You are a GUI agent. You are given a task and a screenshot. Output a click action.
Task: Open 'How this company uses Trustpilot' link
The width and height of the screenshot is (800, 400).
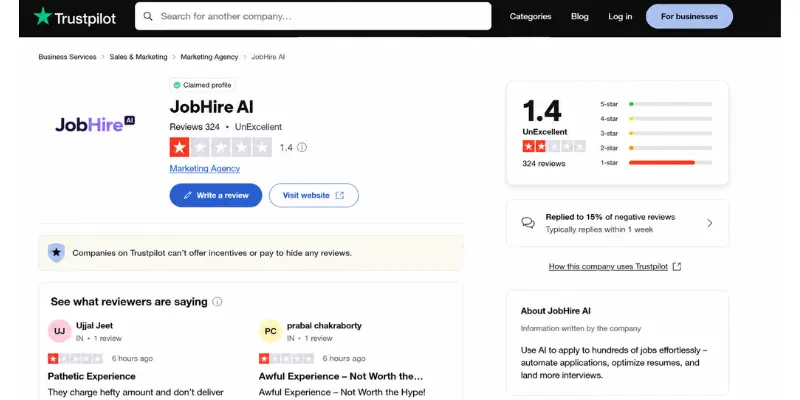point(608,267)
